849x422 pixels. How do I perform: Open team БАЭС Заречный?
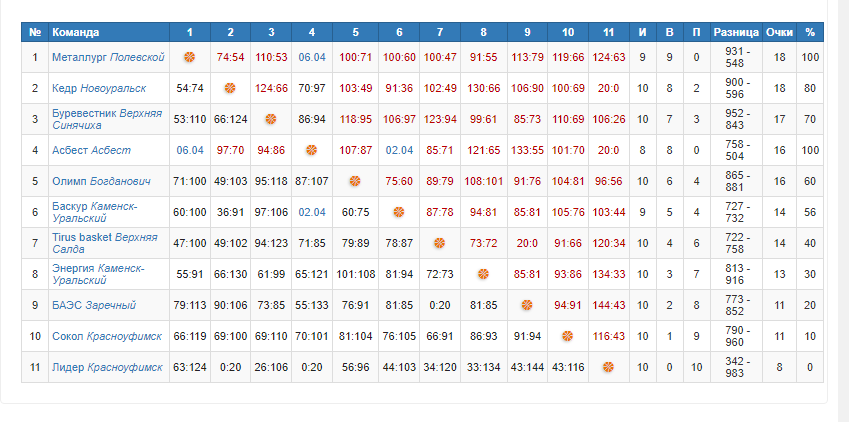[94, 305]
